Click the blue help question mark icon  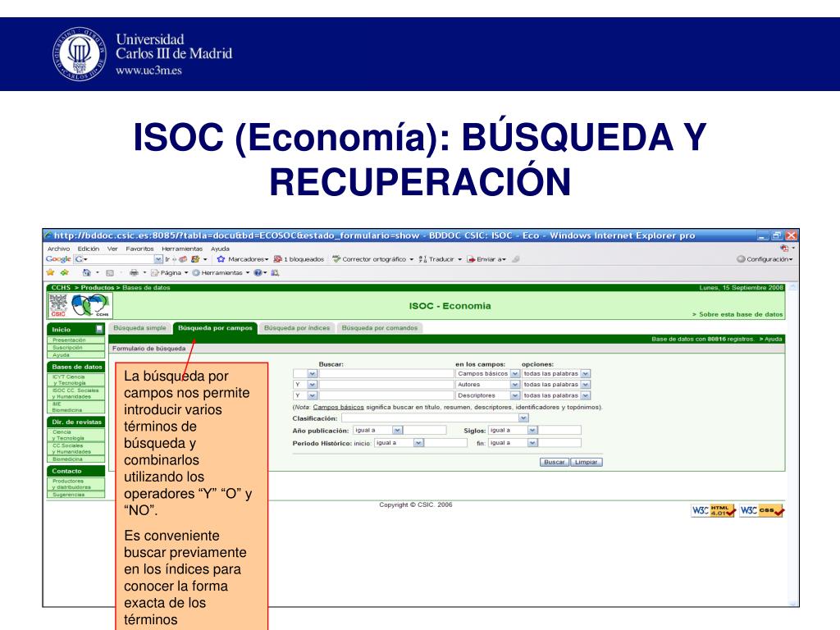click(x=258, y=272)
